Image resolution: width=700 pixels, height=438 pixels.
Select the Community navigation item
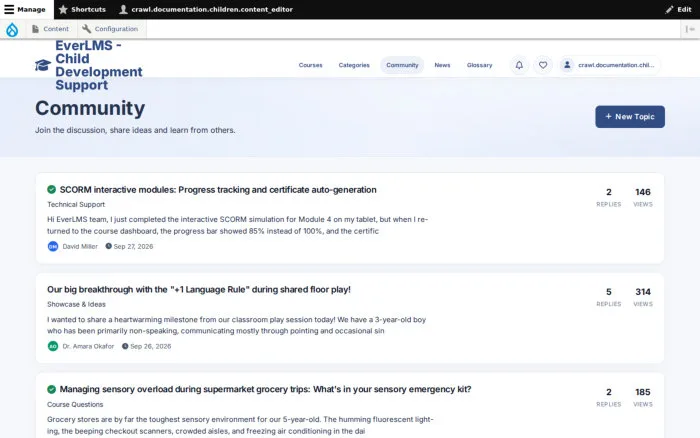click(402, 65)
